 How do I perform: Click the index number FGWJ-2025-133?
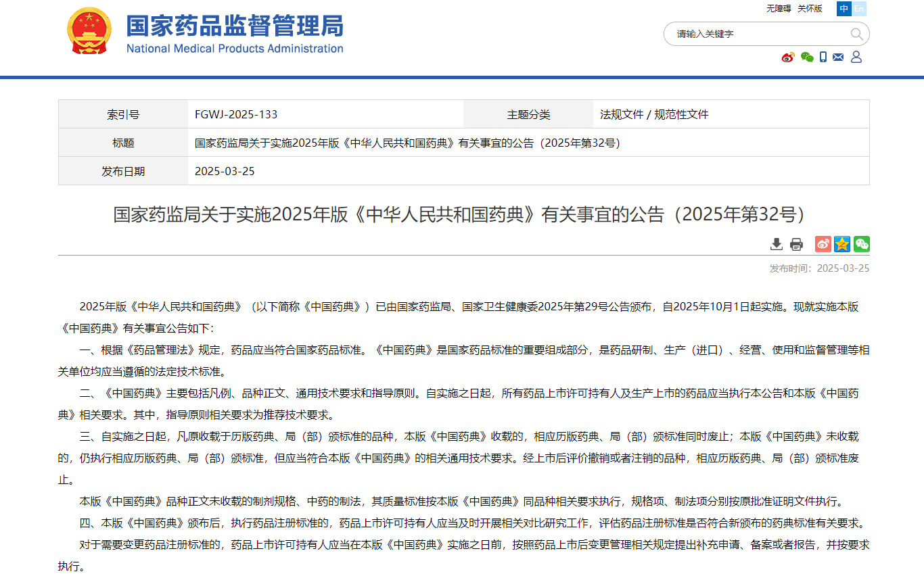(x=236, y=114)
